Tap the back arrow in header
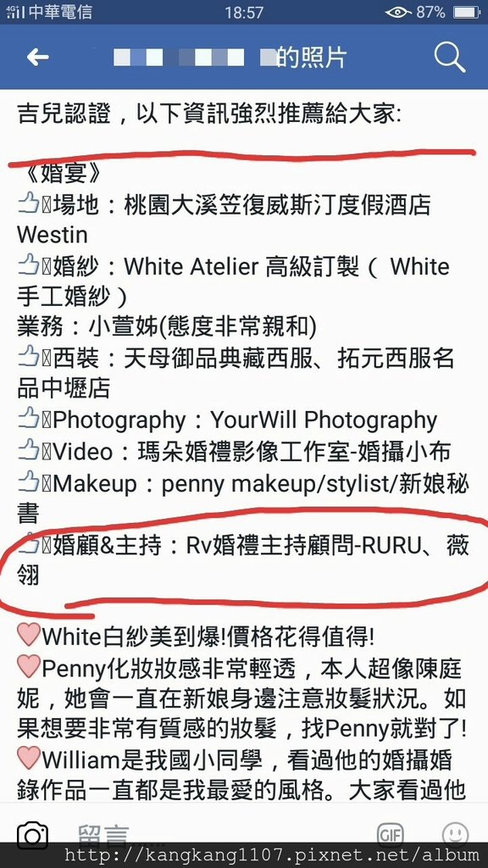Image resolution: width=488 pixels, height=868 pixels. 37,57
